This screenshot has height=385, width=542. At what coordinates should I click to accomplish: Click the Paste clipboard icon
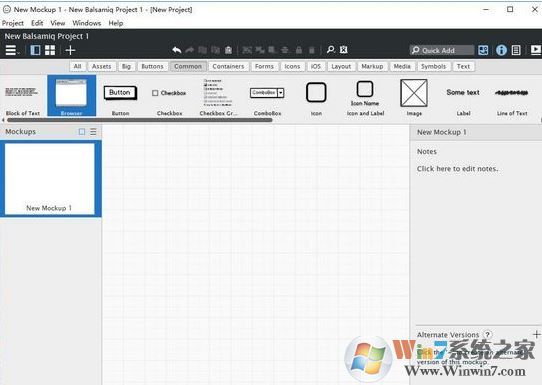click(x=228, y=50)
